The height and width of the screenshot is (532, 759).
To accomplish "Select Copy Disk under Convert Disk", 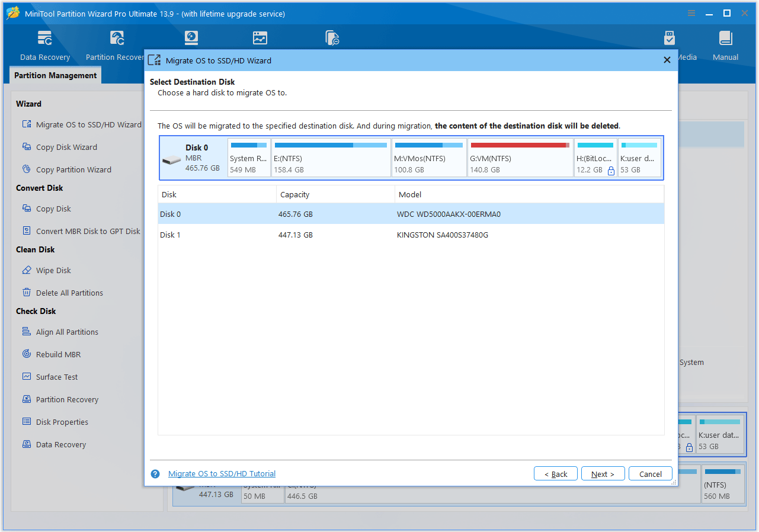I will (x=53, y=209).
